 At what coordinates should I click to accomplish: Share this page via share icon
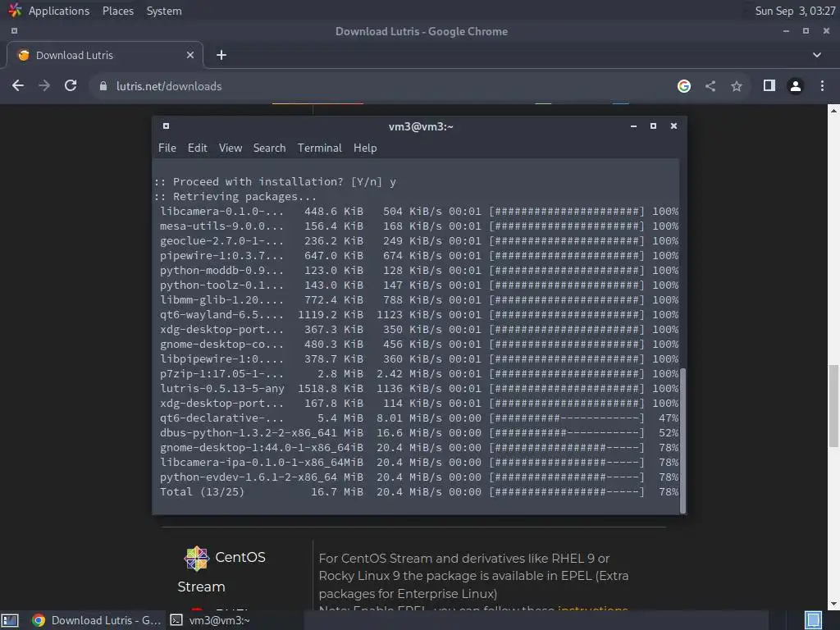point(710,85)
